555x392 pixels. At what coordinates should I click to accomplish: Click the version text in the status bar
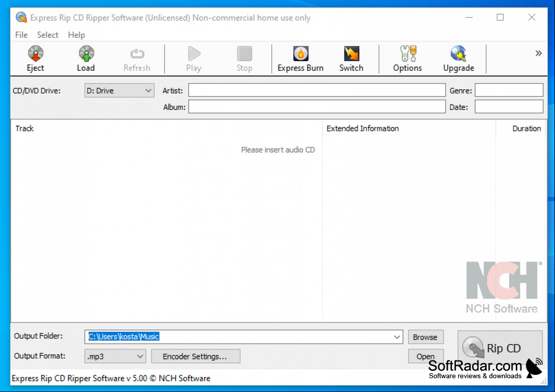point(111,378)
